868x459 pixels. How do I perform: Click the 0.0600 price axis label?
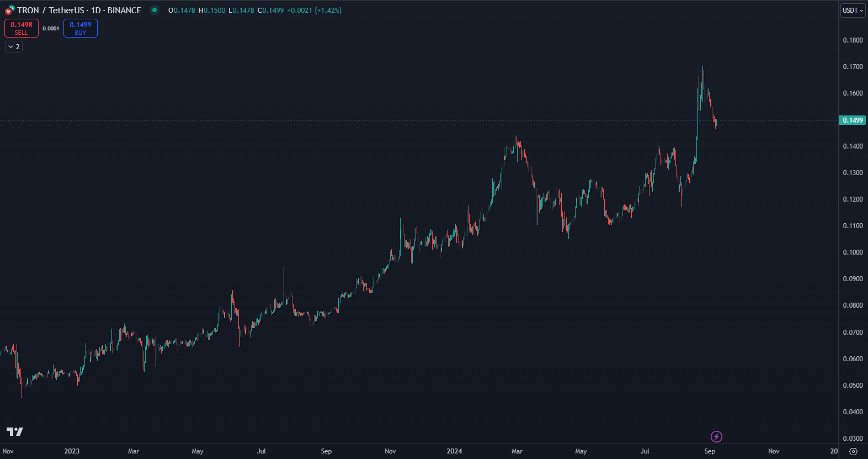tap(853, 359)
